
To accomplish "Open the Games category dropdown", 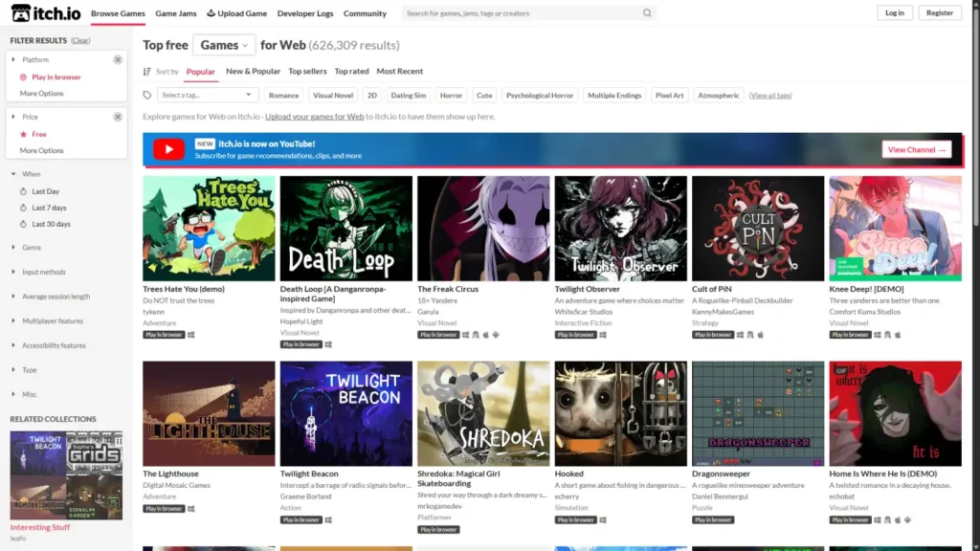I will (225, 45).
